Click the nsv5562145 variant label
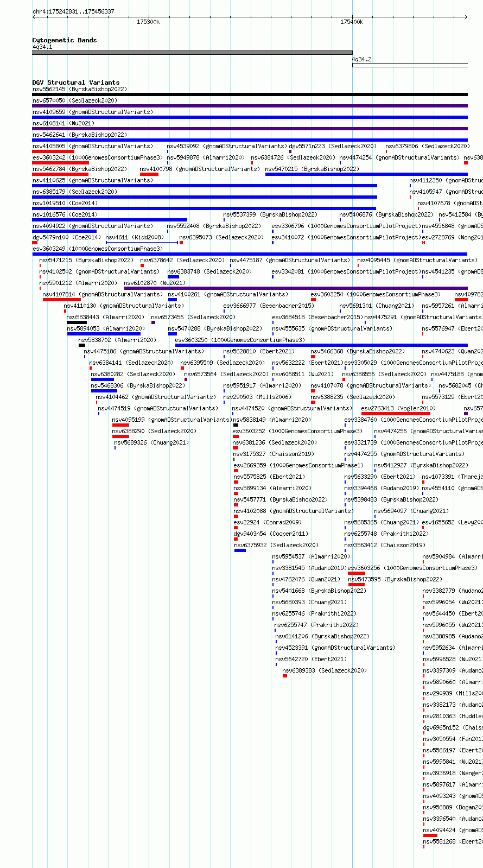Screen dimensions: 483x868 point(80,89)
